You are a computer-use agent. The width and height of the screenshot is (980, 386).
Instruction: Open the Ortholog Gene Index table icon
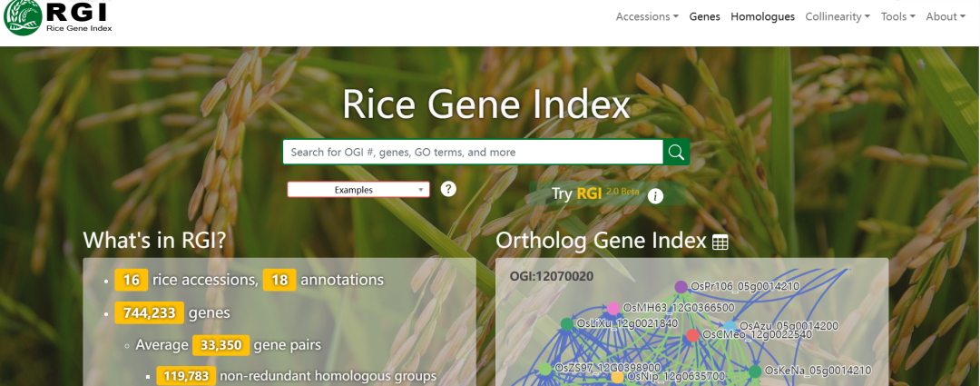tap(720, 242)
